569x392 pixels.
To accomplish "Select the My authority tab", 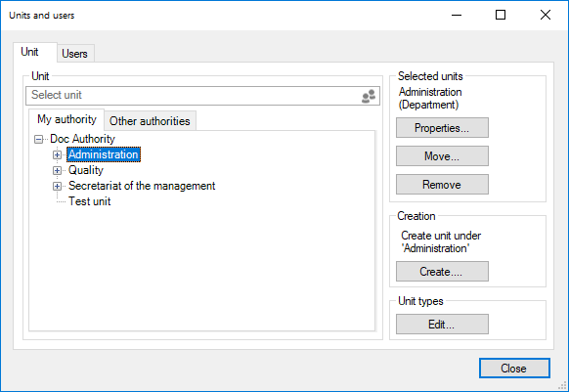I will (66, 119).
